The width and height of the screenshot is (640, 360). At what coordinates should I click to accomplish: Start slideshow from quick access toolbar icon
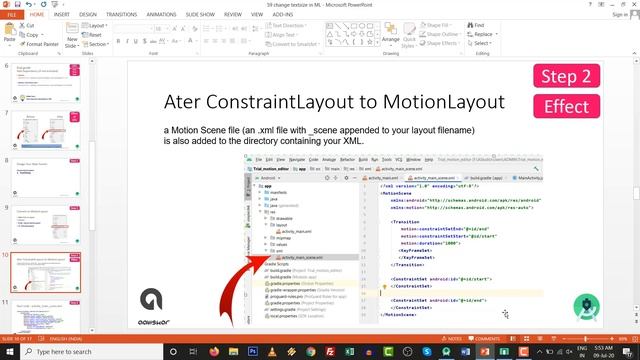[55, 4]
